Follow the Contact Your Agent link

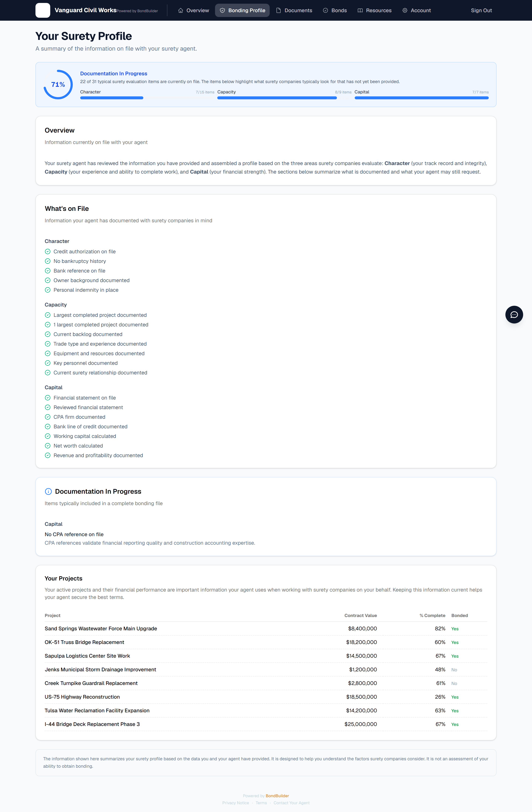pyautogui.click(x=291, y=802)
